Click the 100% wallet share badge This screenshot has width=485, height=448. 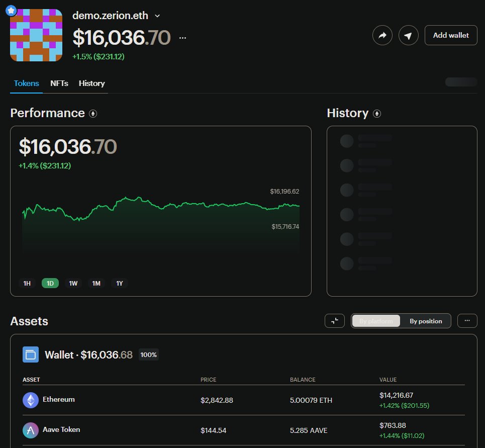tap(148, 354)
